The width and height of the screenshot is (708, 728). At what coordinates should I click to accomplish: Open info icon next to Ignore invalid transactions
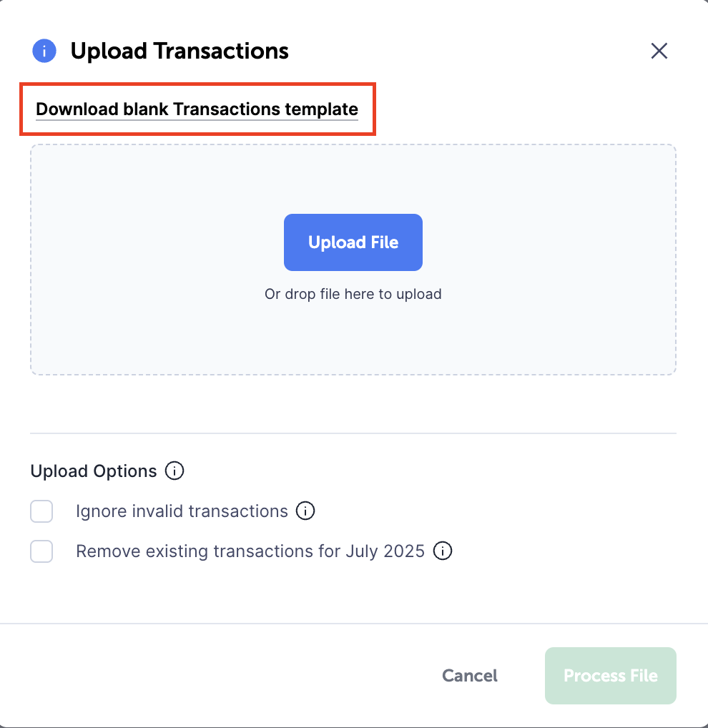point(305,511)
